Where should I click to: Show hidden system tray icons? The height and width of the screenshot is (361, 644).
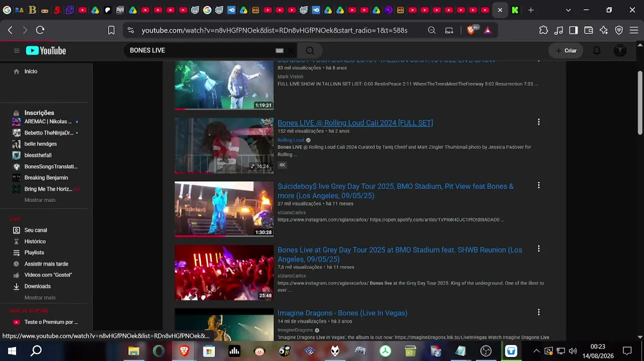point(536,351)
